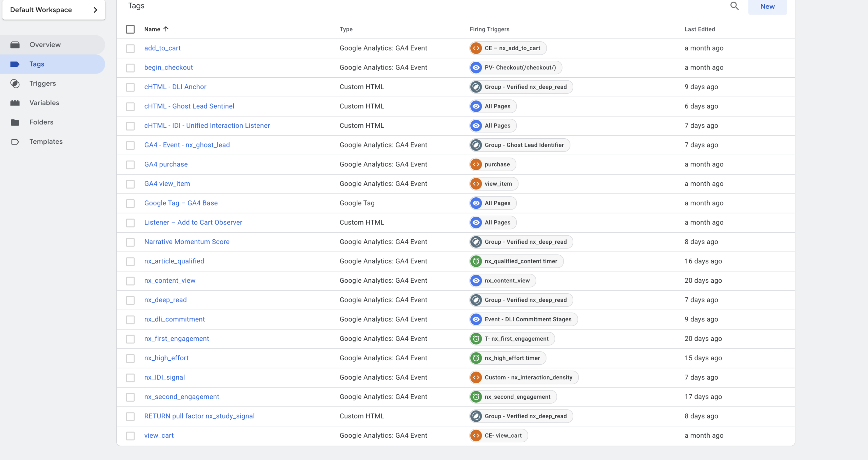868x460 pixels.
Task: Click green timer icon on nx_high_effort timer trigger
Action: click(x=476, y=358)
